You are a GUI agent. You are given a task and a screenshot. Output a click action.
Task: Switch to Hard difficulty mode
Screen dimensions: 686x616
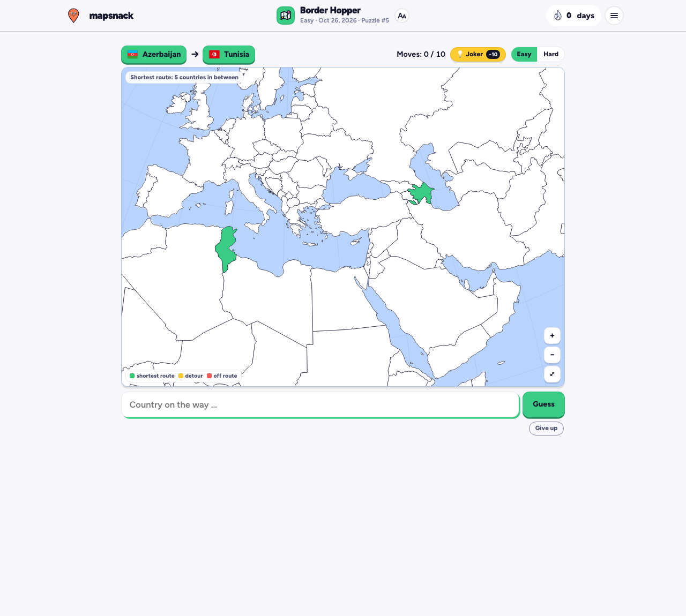551,54
